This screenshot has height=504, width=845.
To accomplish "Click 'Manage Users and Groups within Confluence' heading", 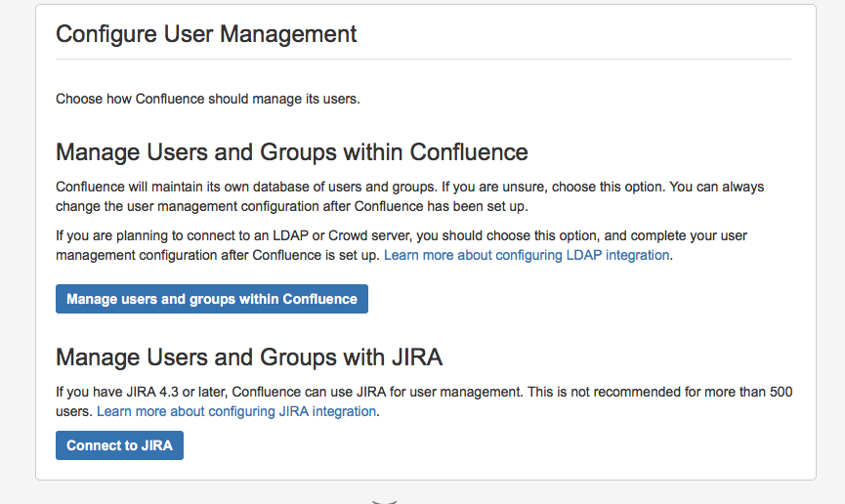I will pyautogui.click(x=291, y=152).
